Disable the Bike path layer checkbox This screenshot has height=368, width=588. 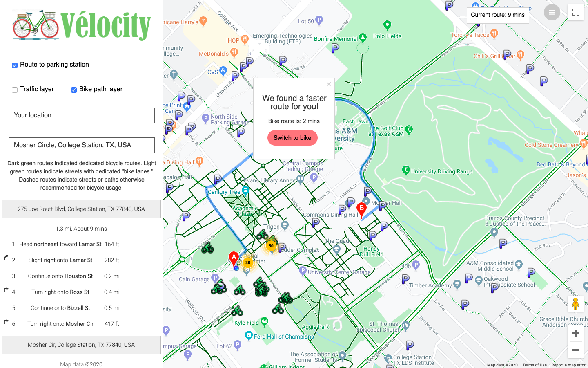(x=74, y=90)
